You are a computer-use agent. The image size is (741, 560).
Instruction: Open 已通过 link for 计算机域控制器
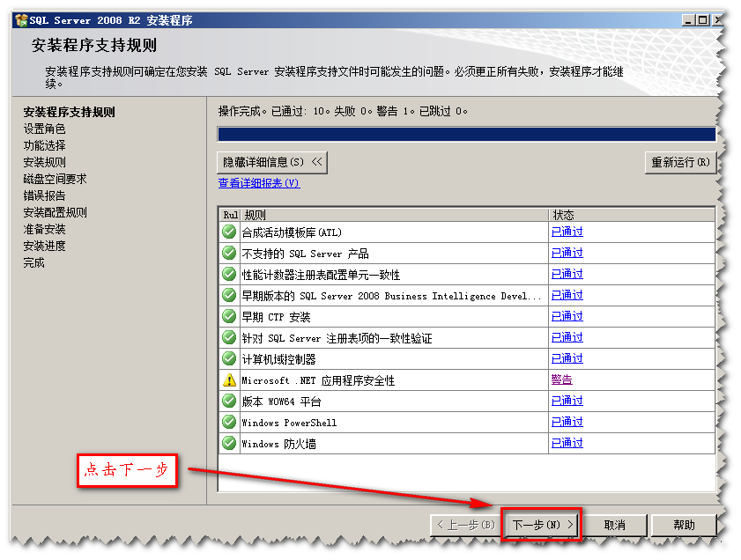pyautogui.click(x=567, y=358)
